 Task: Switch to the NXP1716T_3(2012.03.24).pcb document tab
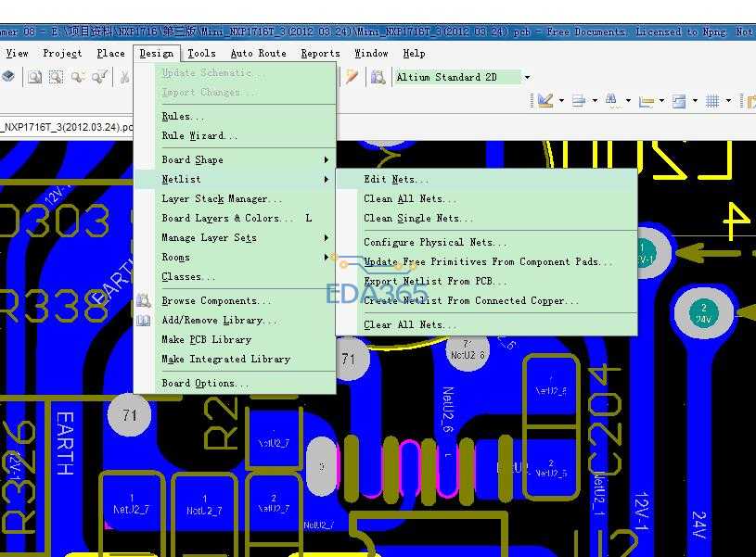click(66, 127)
